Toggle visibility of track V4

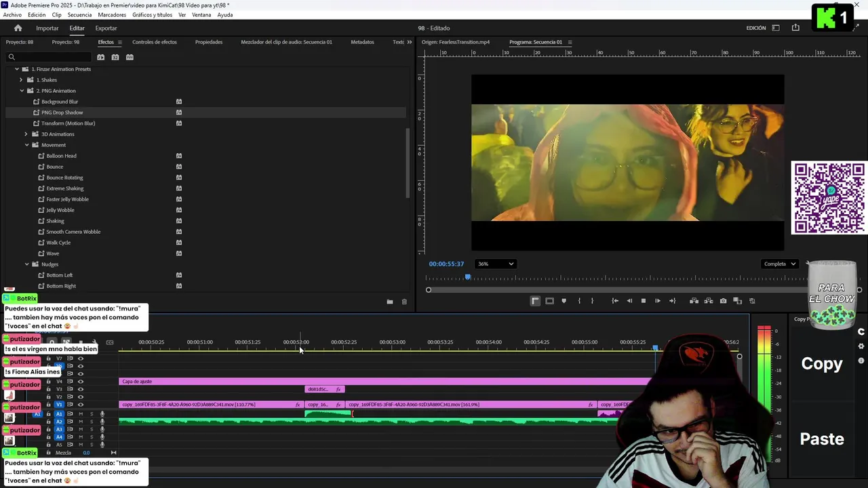click(80, 382)
